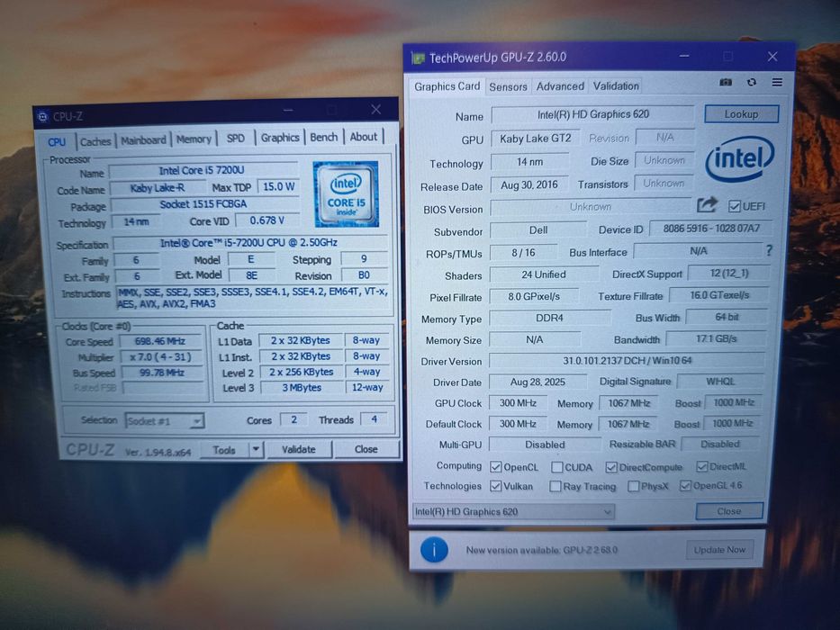Image resolution: width=840 pixels, height=630 pixels.
Task: Click the CPU-Z title bar app icon
Action: [x=43, y=117]
